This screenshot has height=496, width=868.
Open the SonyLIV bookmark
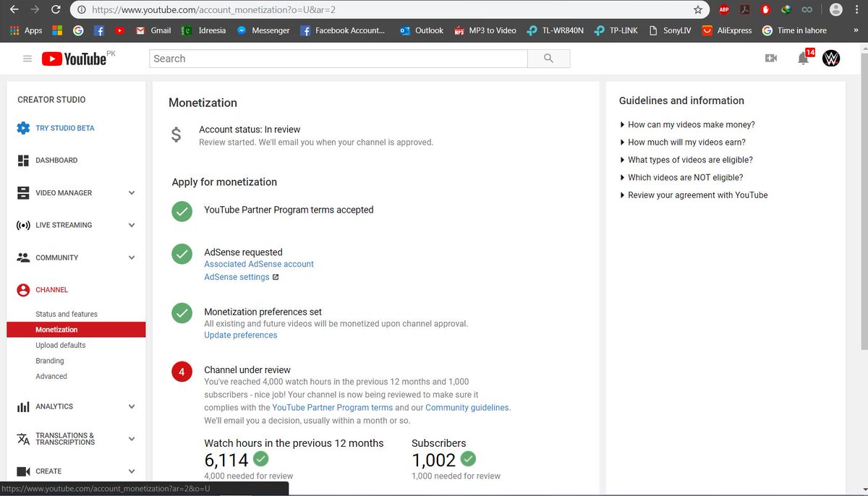(669, 30)
